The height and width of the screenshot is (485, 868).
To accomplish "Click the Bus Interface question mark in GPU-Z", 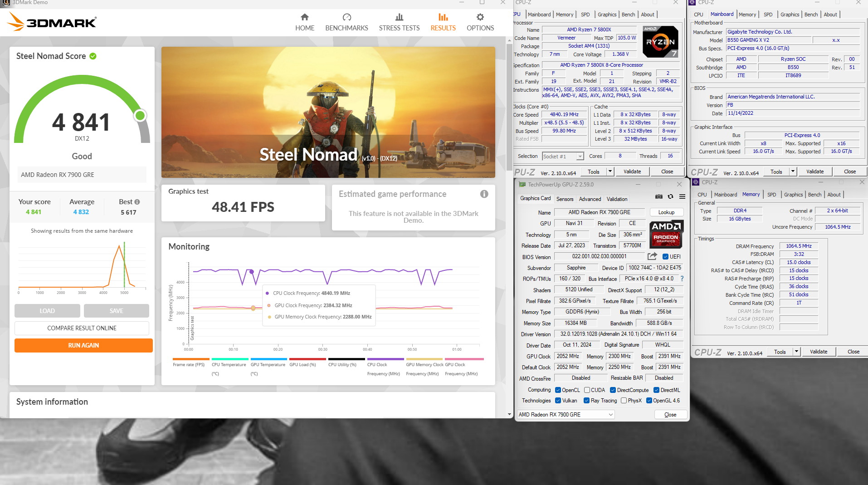I will pyautogui.click(x=682, y=279).
